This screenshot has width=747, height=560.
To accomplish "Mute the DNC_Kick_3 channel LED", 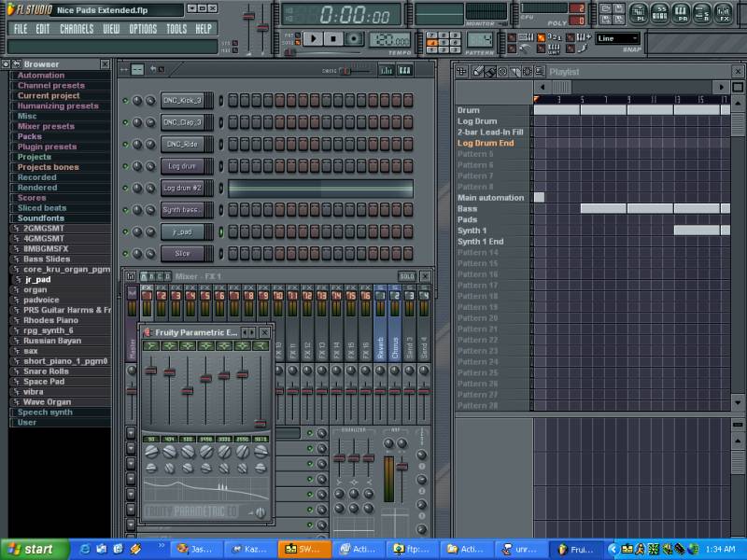I will pyautogui.click(x=124, y=101).
